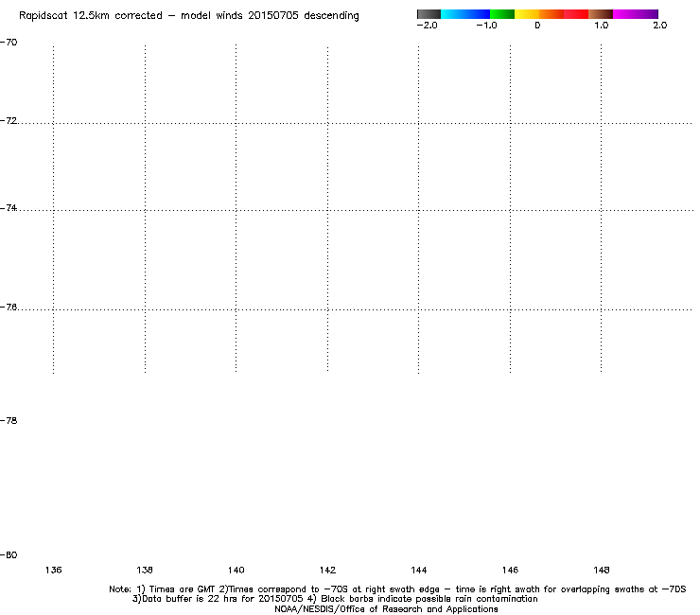The width and height of the screenshot is (700, 615).
Task: Click the note line about GMT times
Action: 397,589
